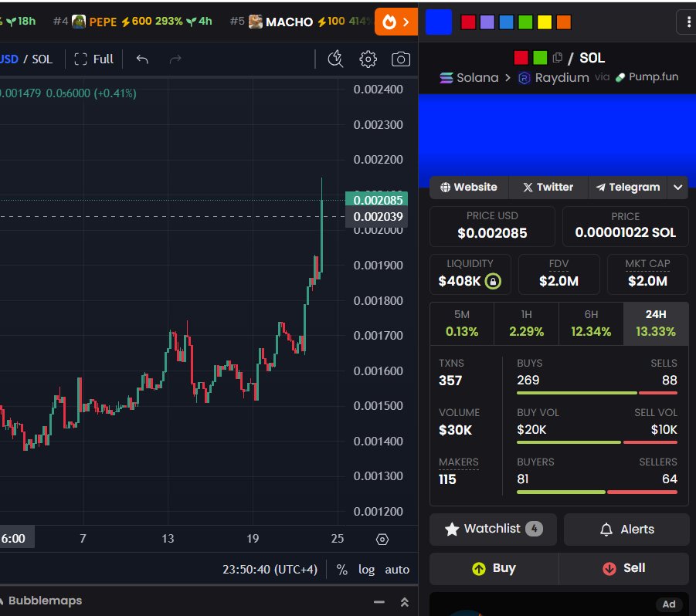This screenshot has width=696, height=616.
Task: Open the three-dot options menu
Action: pos(688,22)
